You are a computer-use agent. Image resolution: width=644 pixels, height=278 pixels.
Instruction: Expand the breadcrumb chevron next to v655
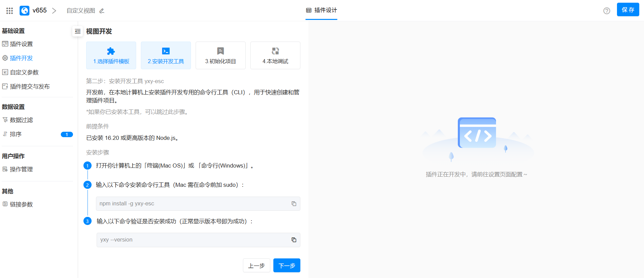[x=54, y=11]
